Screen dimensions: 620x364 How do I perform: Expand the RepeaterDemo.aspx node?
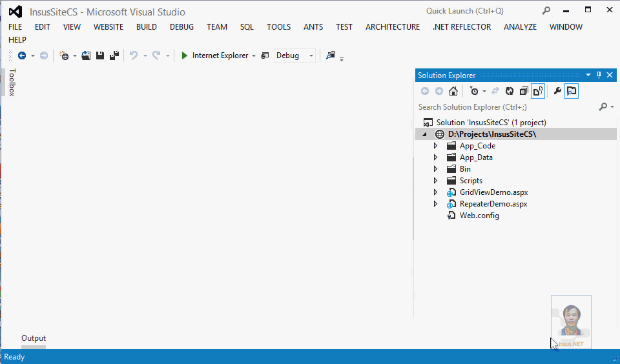435,204
